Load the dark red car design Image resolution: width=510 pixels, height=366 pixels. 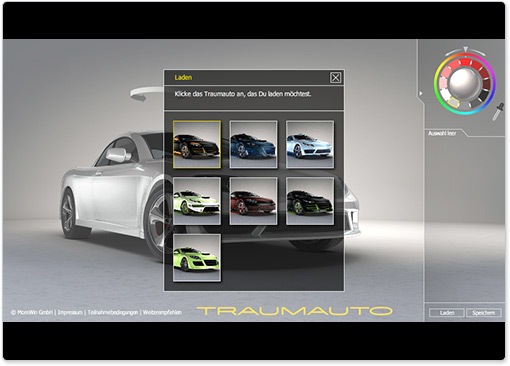click(x=253, y=201)
